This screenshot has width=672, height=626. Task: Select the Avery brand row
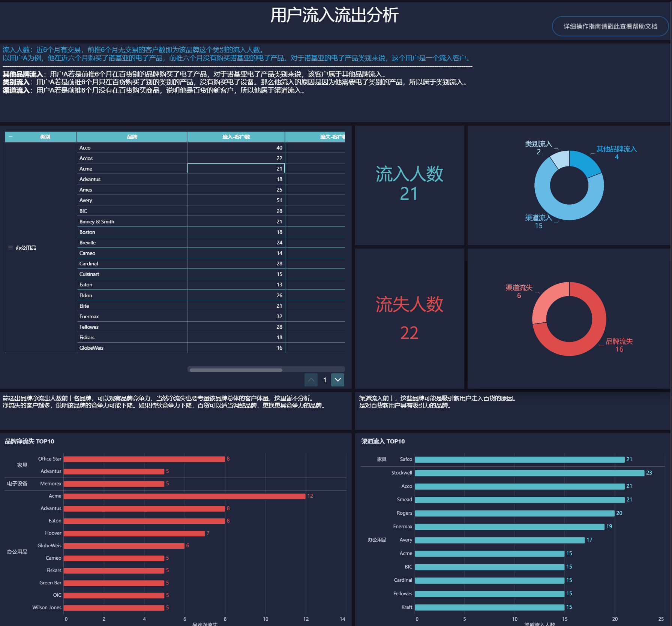click(x=175, y=200)
